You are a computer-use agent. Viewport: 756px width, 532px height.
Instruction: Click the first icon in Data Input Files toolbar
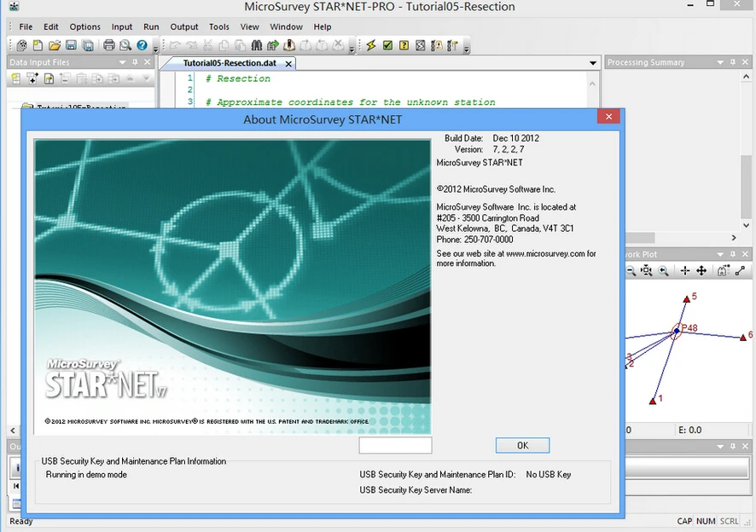pyautogui.click(x=16, y=78)
